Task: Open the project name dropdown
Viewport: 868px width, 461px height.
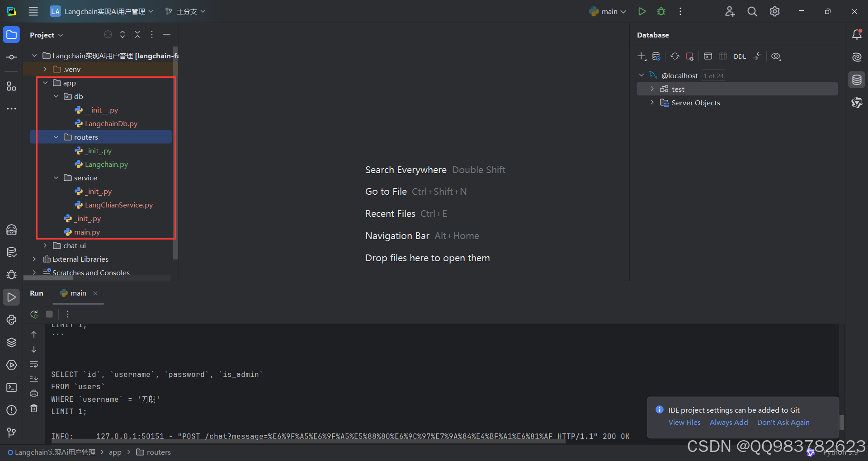Action: click(x=102, y=11)
